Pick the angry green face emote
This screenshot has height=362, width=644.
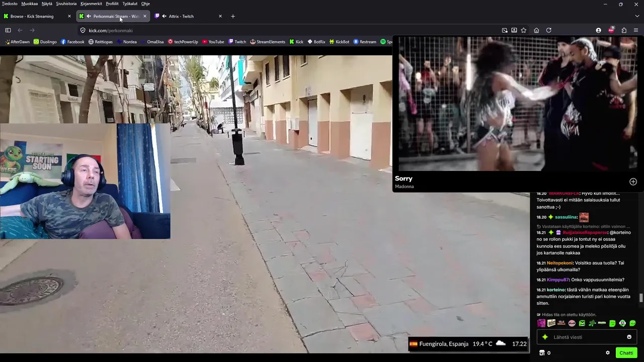coord(582,323)
